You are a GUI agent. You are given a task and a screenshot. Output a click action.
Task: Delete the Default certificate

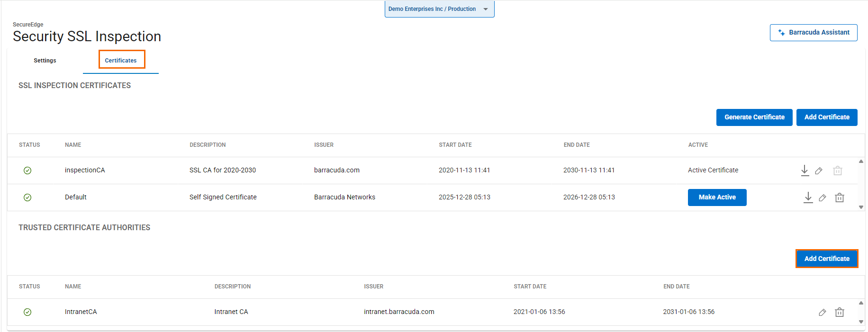click(839, 197)
